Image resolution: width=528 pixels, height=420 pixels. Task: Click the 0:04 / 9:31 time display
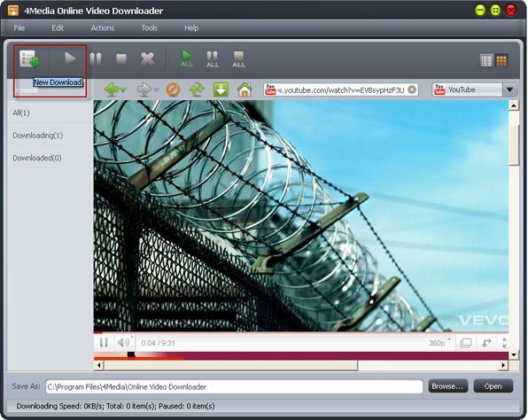coord(158,343)
